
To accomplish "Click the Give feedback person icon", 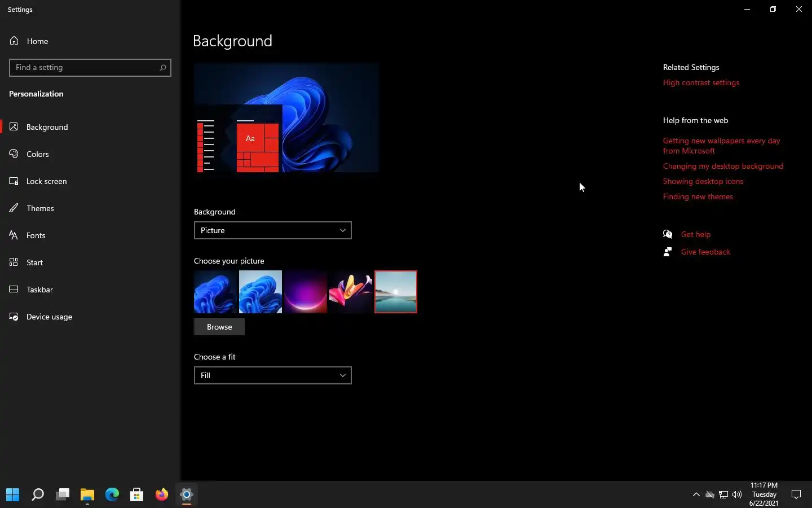I will pyautogui.click(x=668, y=252).
